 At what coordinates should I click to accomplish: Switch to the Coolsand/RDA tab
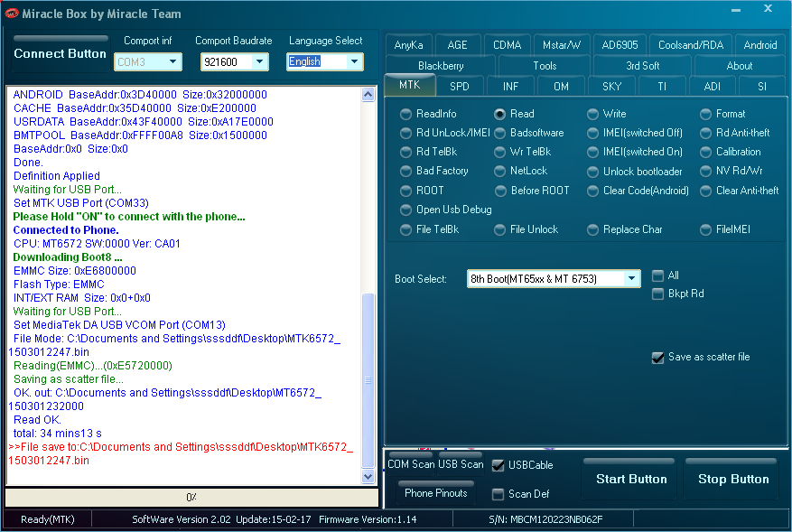[691, 45]
